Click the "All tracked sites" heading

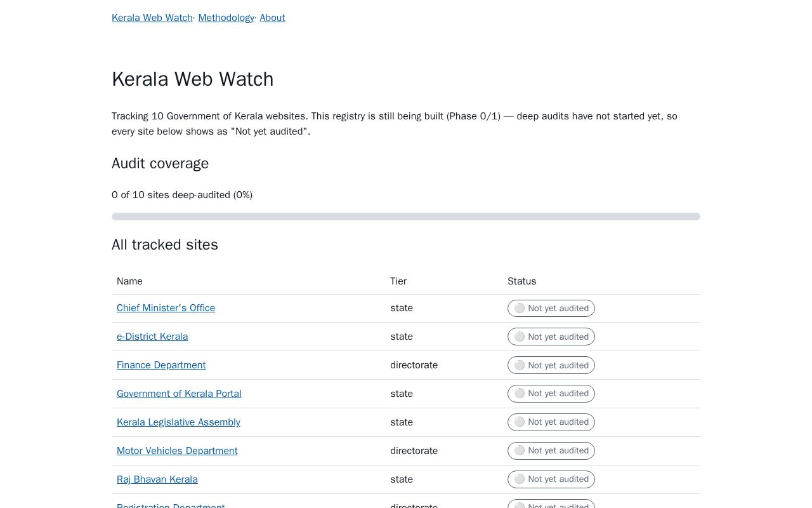[x=165, y=245]
